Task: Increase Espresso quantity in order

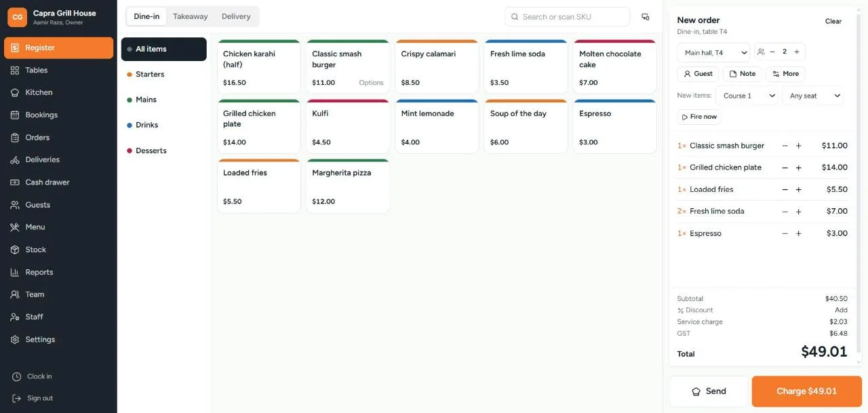Action: point(799,233)
